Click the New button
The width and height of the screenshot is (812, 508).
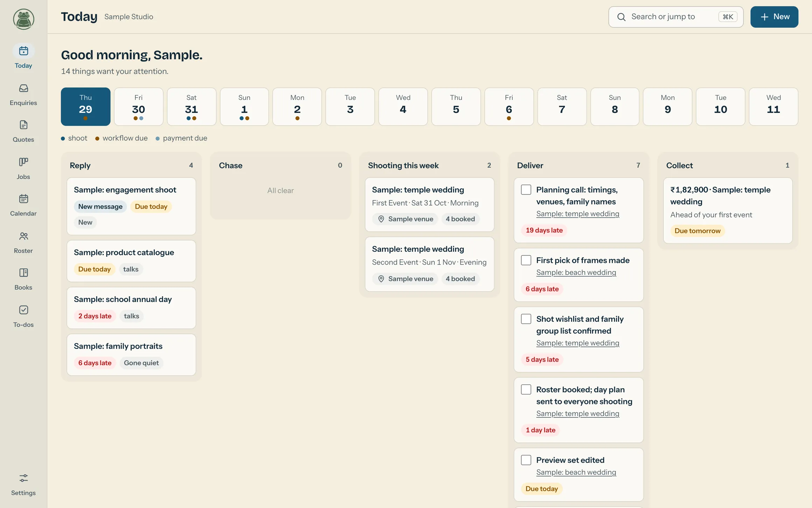point(774,17)
